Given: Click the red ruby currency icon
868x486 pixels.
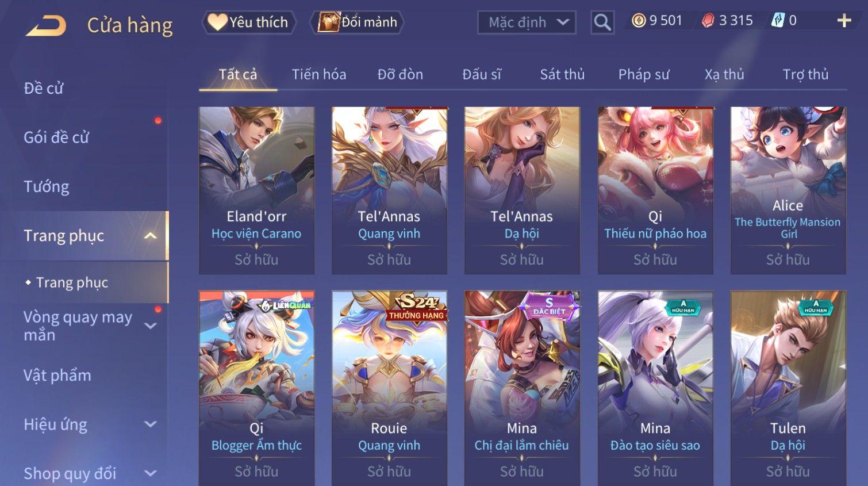Looking at the screenshot, I should point(708,21).
